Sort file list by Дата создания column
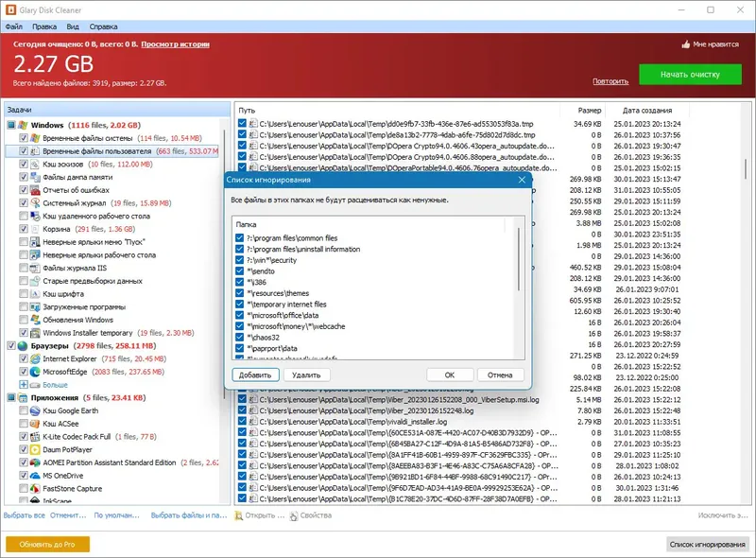Screen dimensions: 756x558 [x=647, y=111]
